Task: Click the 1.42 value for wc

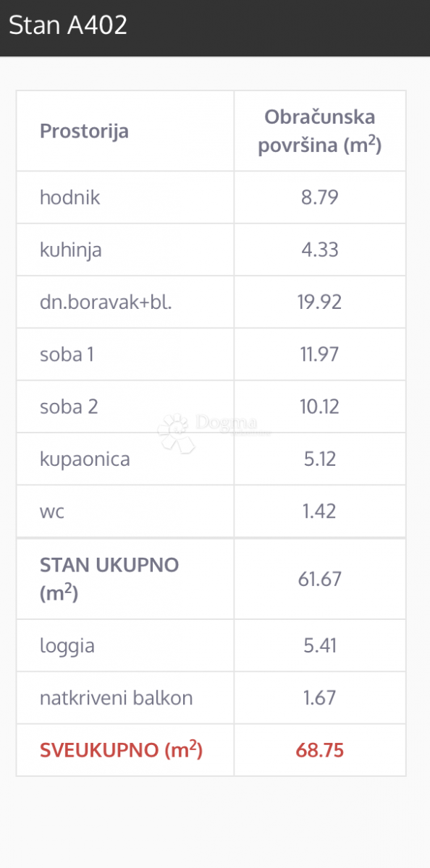Action: (x=320, y=511)
